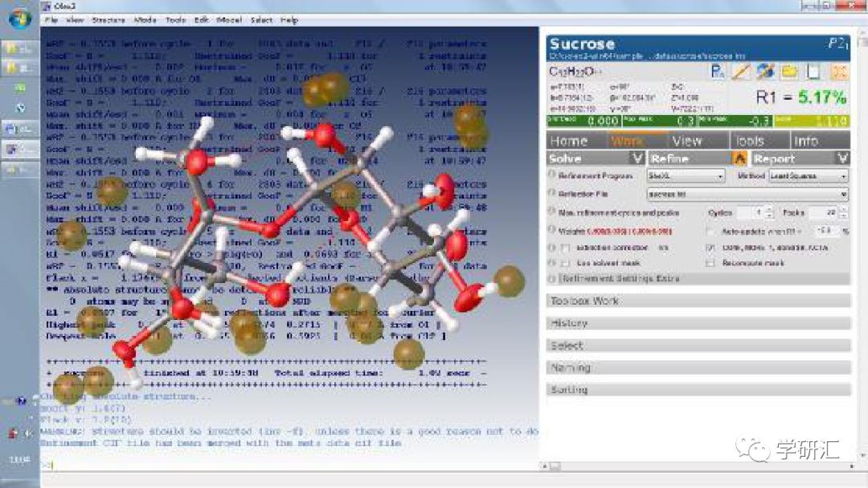Open the Tools menu in menu bar
Screen dimensions: 868x488
click(175, 20)
